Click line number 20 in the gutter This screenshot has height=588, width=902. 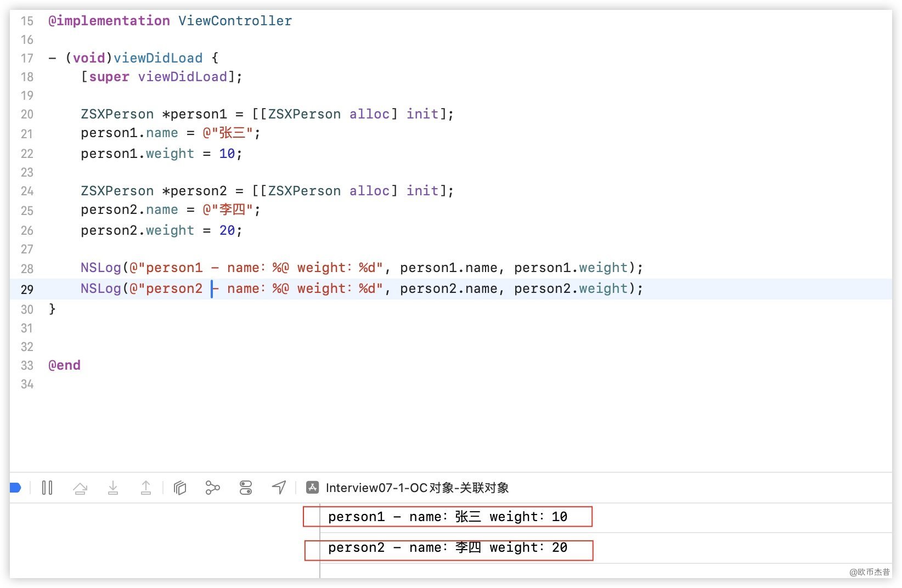click(27, 114)
